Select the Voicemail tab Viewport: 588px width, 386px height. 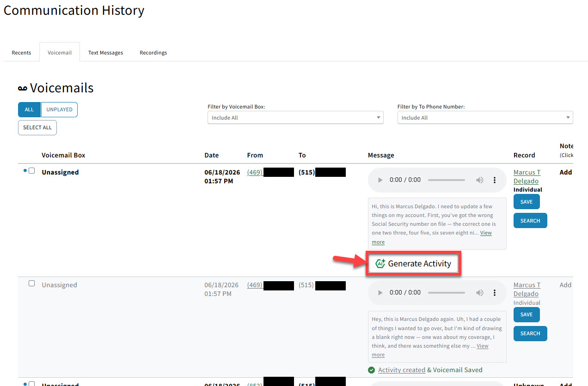(x=60, y=53)
